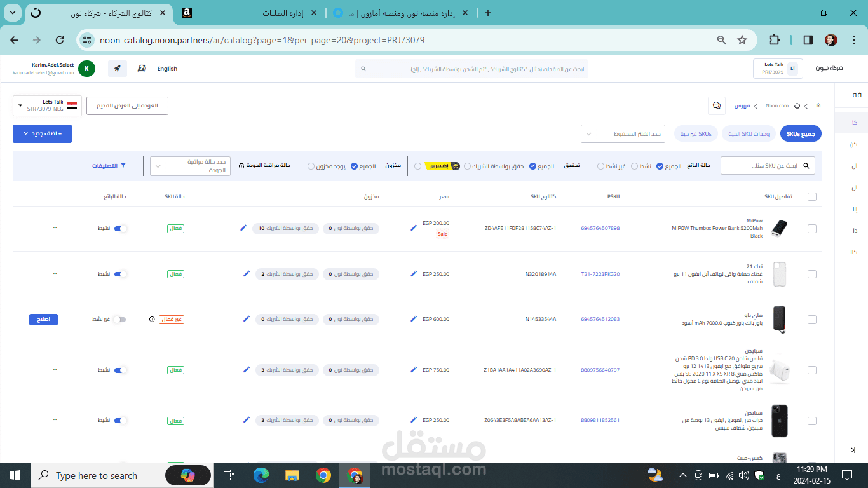Open the Windows Start menu

point(15,475)
